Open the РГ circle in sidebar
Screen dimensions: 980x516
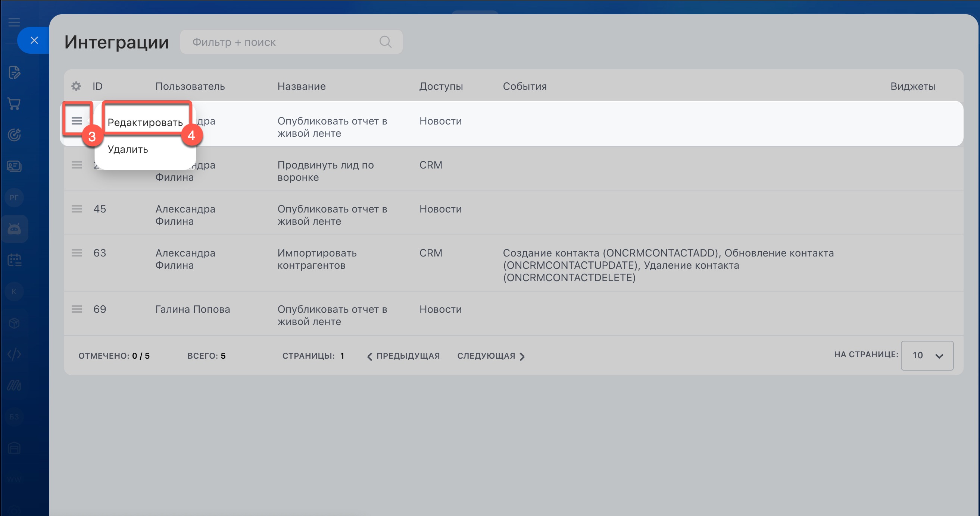click(14, 198)
